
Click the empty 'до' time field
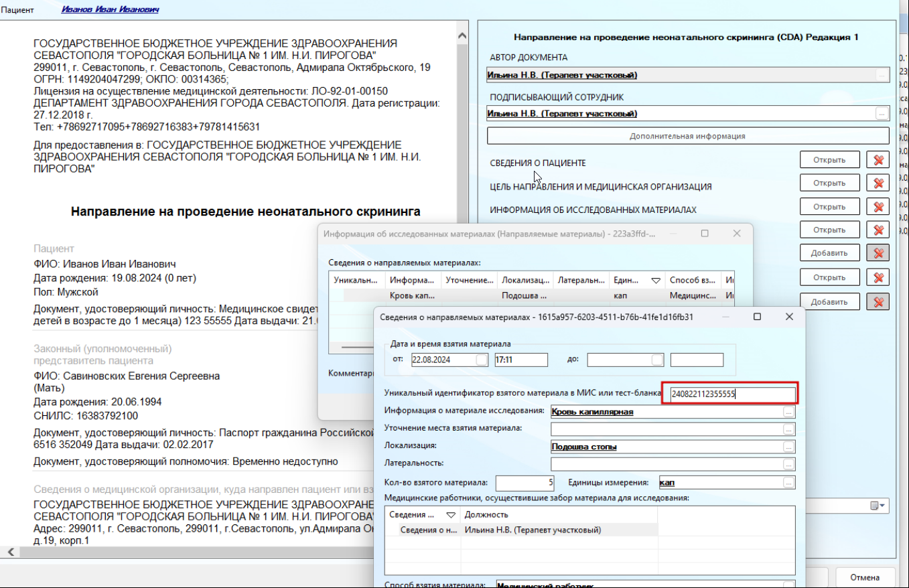click(697, 360)
